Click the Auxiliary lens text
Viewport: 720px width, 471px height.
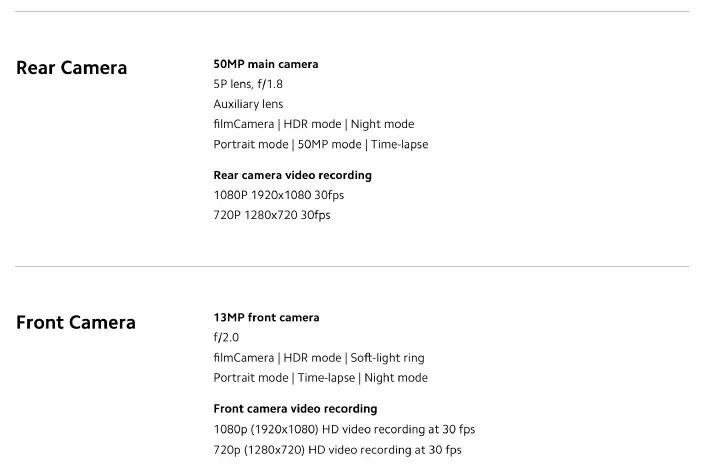248,104
